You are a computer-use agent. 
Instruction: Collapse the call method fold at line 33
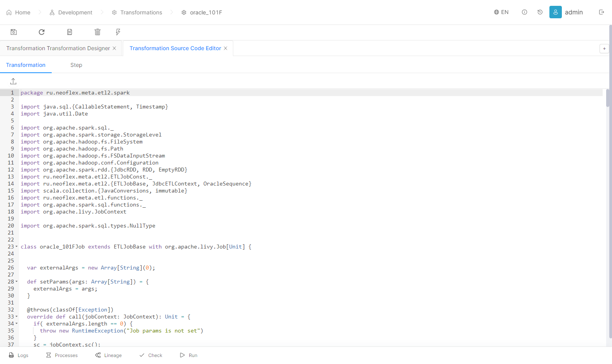[x=16, y=317]
